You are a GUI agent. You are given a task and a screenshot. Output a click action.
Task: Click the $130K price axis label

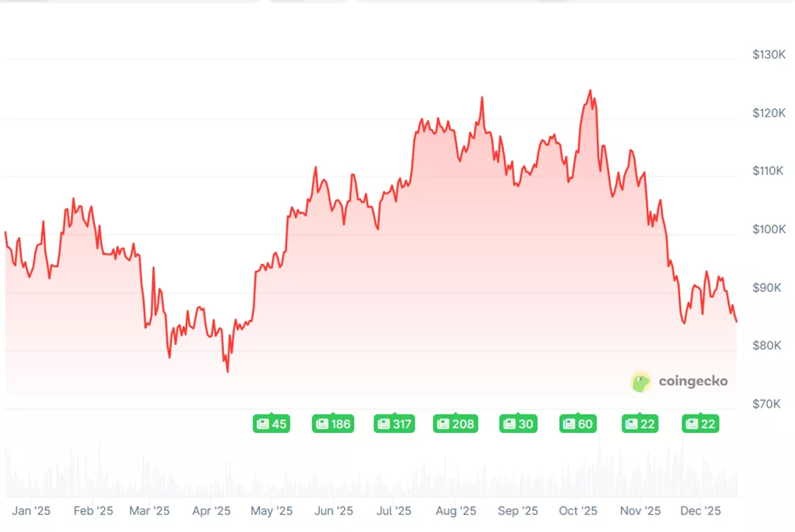pos(769,55)
